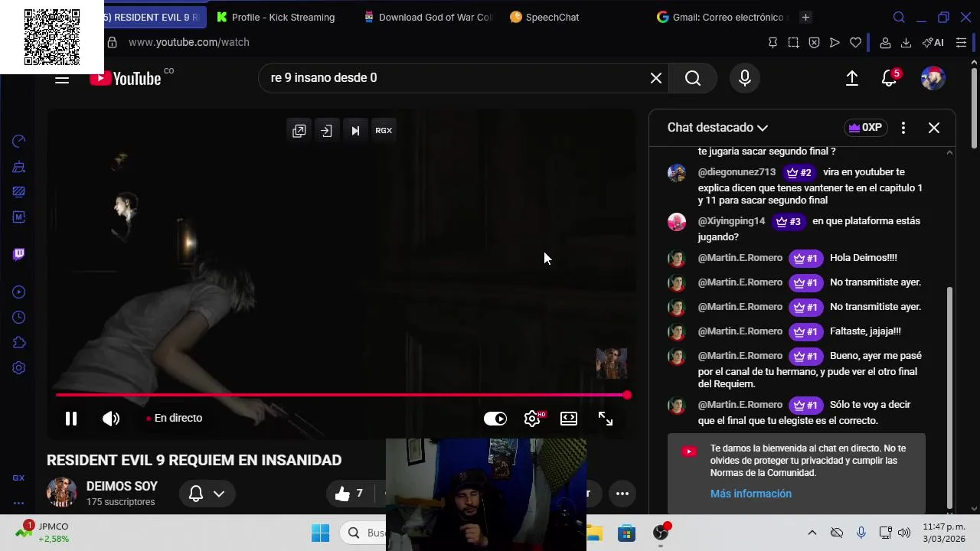The image size is (980, 551).
Task: Open browser downloads icon
Action: (x=906, y=43)
